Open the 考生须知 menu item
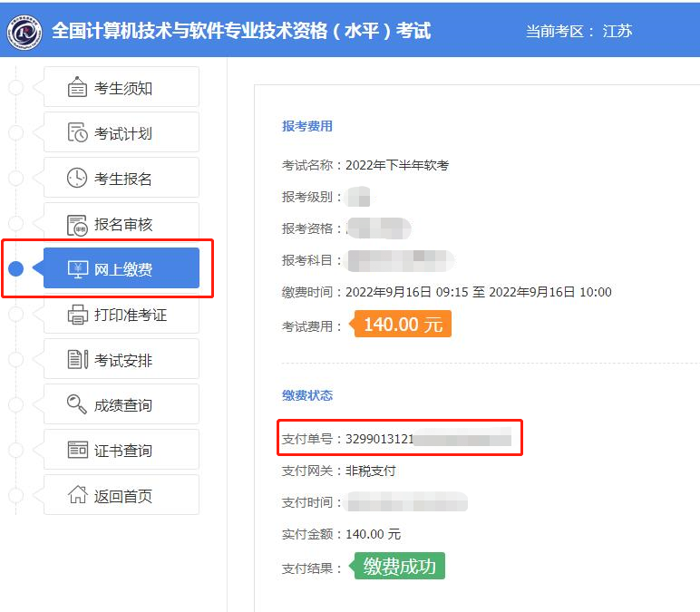This screenshot has height=612, width=700. (x=122, y=88)
